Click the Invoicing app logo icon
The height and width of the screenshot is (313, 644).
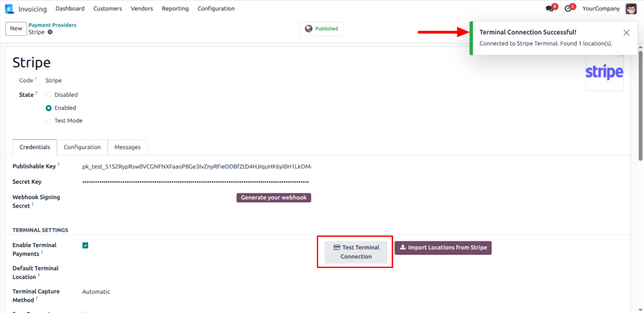pyautogui.click(x=9, y=9)
